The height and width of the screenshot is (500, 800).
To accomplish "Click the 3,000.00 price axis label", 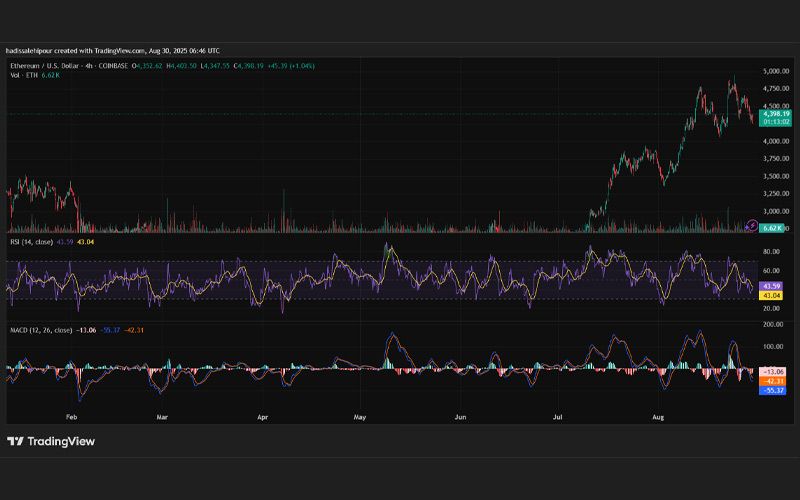I will [x=776, y=211].
